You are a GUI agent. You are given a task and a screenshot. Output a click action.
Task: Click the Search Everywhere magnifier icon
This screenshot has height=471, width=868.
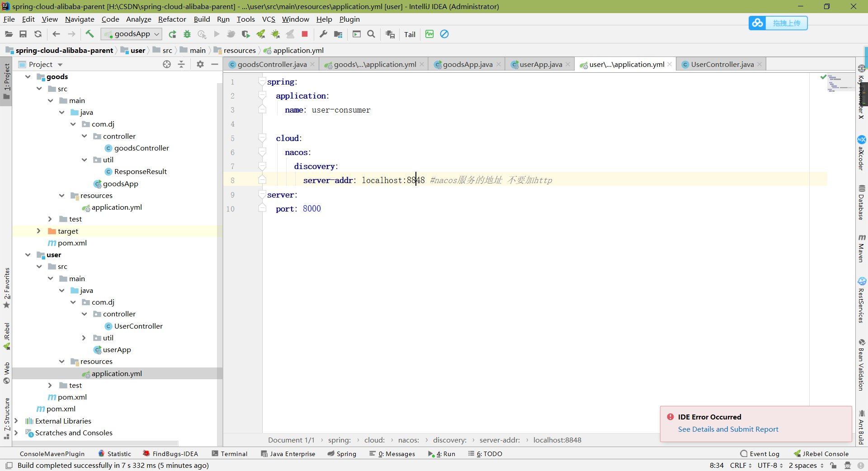371,34
